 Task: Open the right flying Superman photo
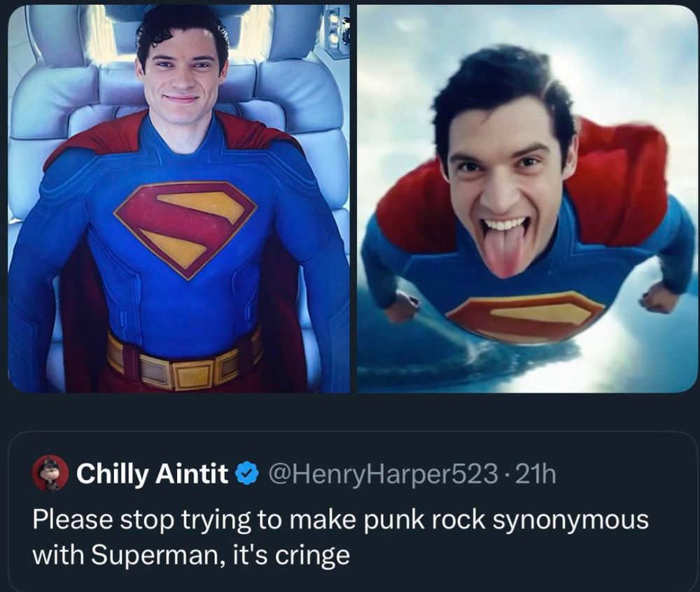[x=527, y=199]
